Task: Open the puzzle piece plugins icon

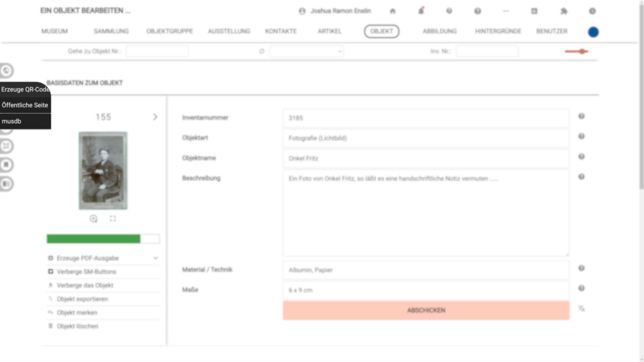Action: tap(564, 11)
